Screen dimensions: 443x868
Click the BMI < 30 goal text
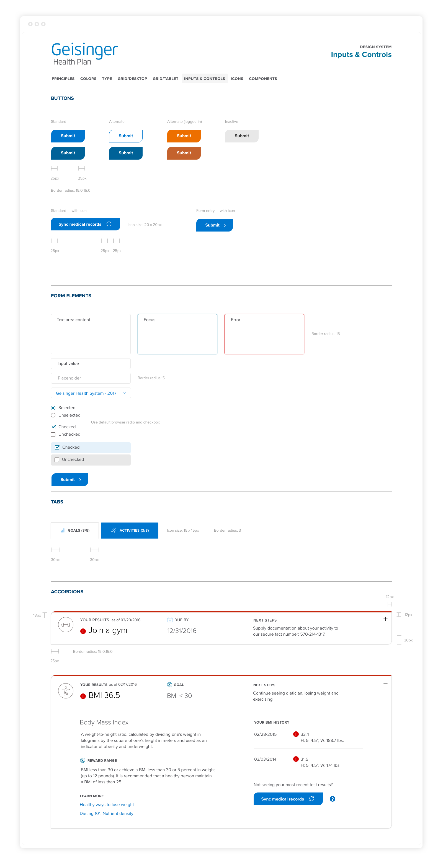179,696
